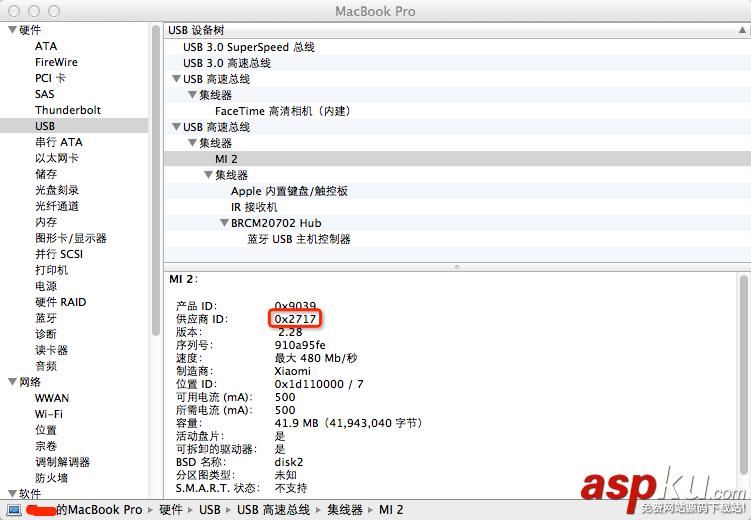Select 蓝牙 USB 主机控制器 entry
This screenshot has width=751, height=520.
pos(299,239)
